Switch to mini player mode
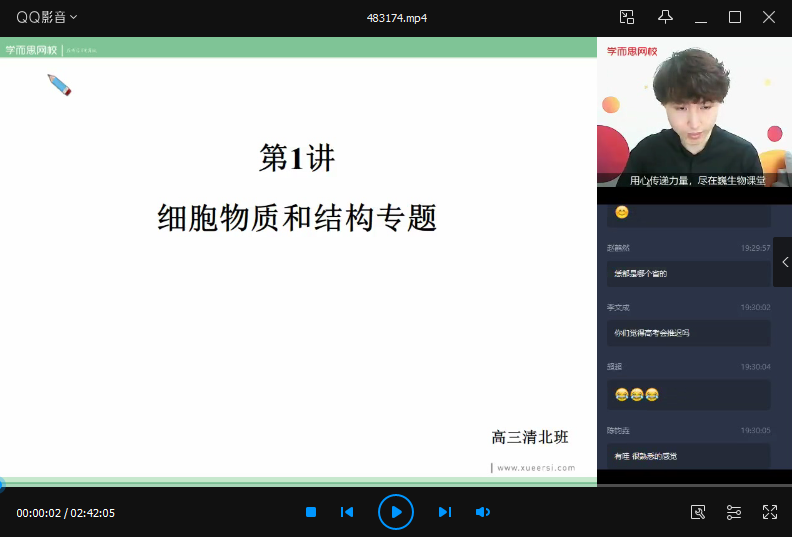792x537 pixels. click(x=627, y=17)
